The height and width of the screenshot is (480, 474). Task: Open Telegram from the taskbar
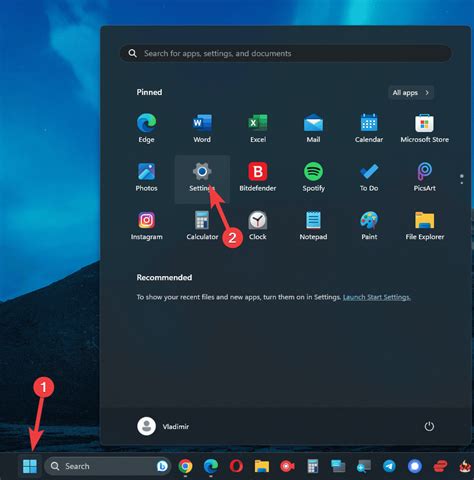tap(389, 466)
